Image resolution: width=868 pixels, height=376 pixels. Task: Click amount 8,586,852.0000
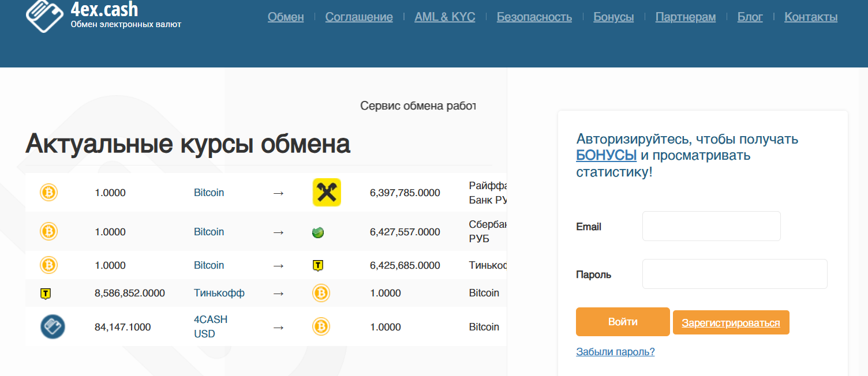[130, 293]
